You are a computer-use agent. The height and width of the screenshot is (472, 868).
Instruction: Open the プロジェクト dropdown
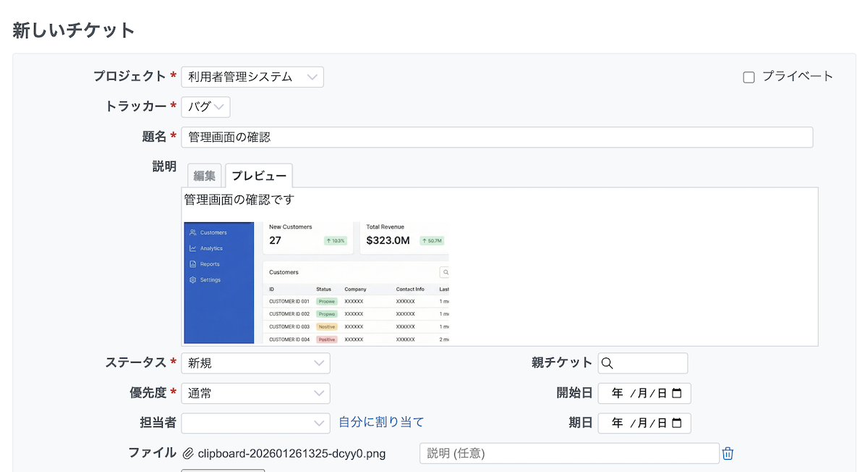[252, 77]
